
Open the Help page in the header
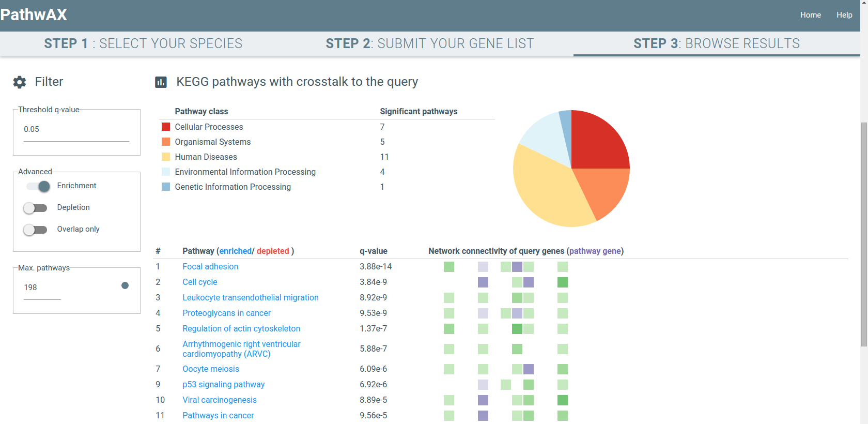[844, 15]
